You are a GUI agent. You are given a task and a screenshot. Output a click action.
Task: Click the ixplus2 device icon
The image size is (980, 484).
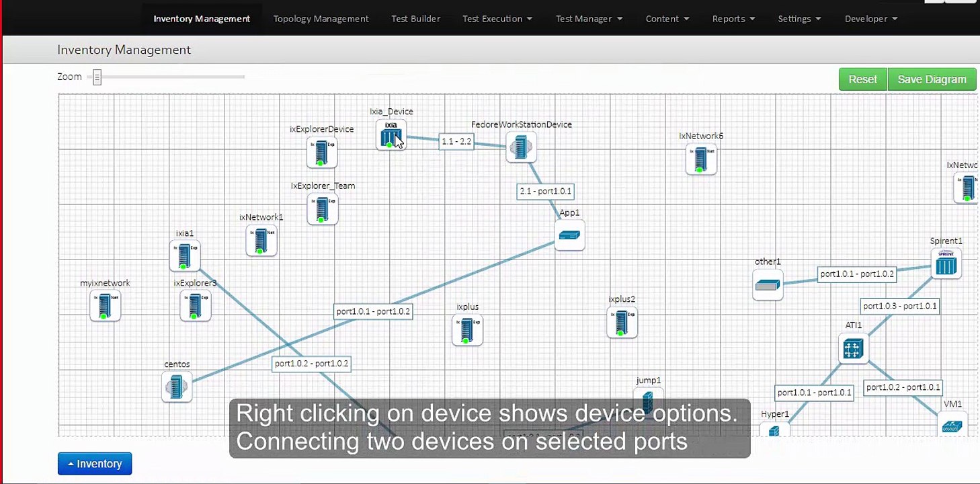(x=622, y=323)
